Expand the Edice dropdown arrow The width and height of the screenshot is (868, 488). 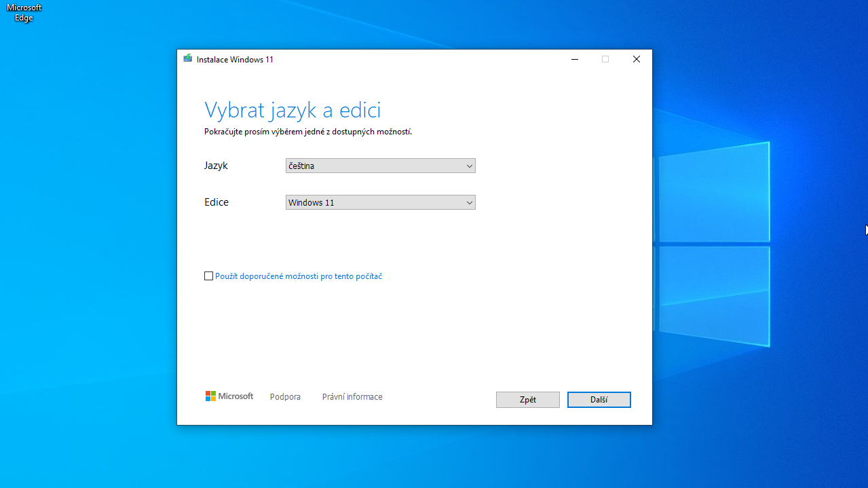click(469, 203)
